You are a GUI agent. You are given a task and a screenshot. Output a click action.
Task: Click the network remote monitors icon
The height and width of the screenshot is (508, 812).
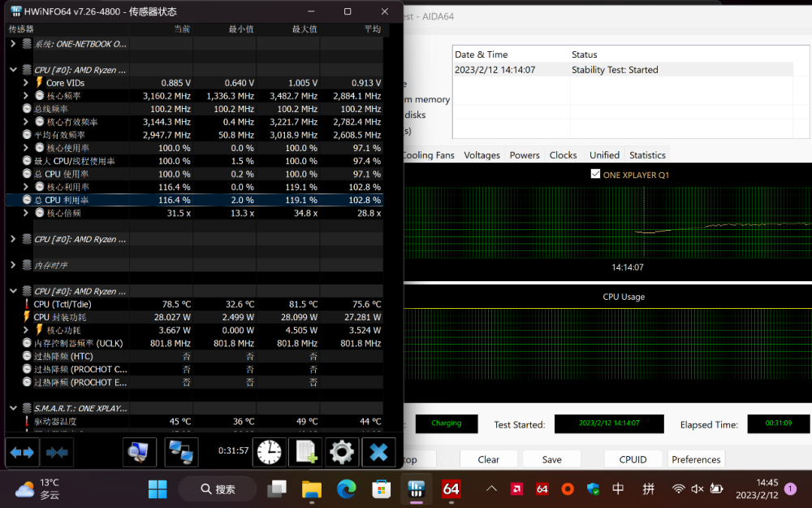[x=181, y=452]
